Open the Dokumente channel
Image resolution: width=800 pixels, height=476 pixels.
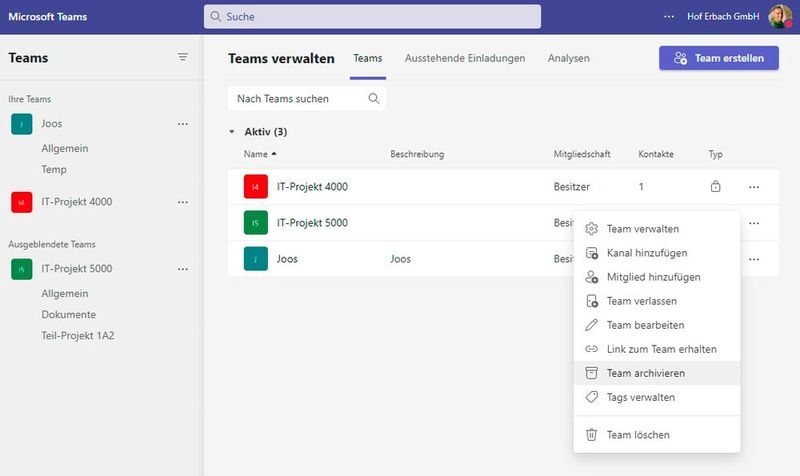pos(68,314)
